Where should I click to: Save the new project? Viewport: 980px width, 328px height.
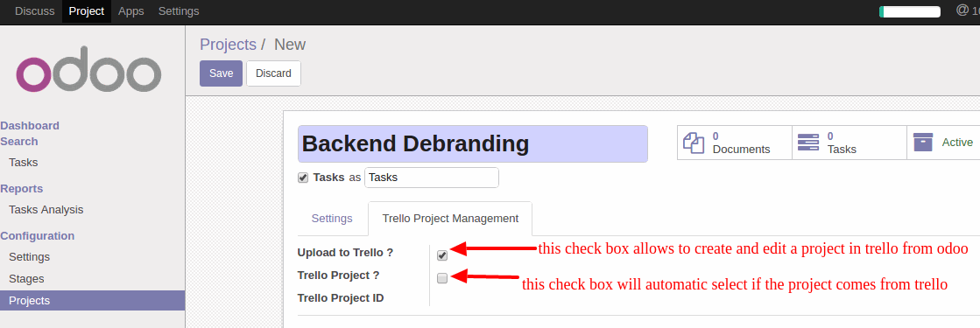coord(222,73)
